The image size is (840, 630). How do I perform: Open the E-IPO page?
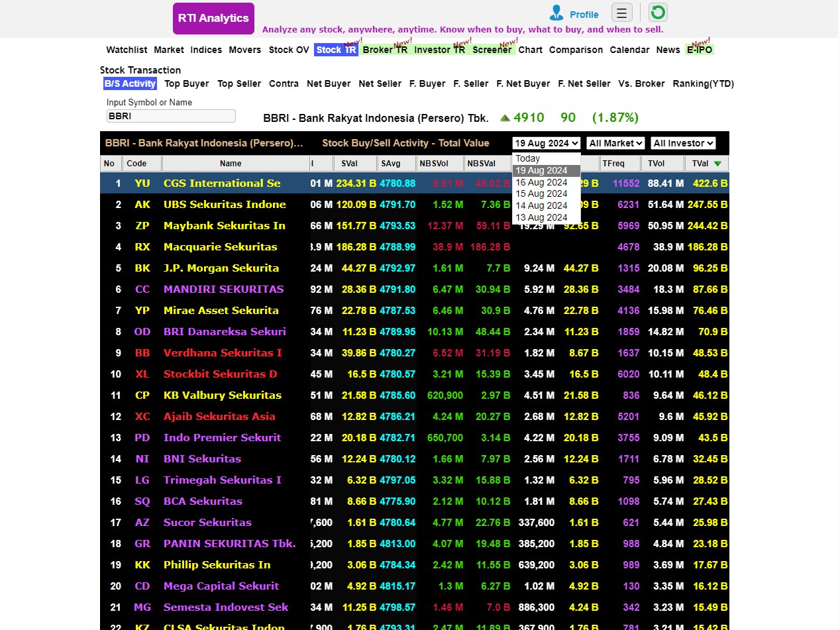point(700,50)
